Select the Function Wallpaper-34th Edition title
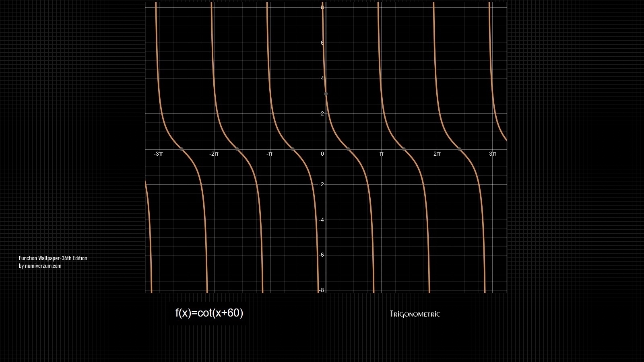The image size is (644, 362). pos(53,258)
